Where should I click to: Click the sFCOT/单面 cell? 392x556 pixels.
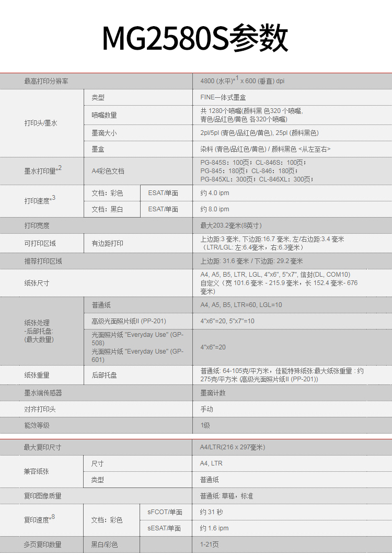click(x=165, y=513)
